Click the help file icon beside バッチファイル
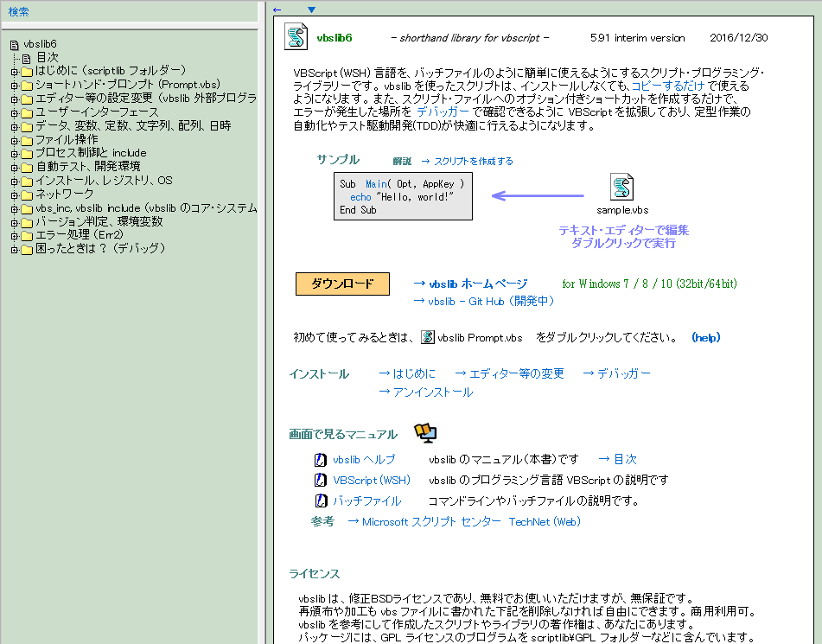This screenshot has height=644, width=822. [x=321, y=501]
